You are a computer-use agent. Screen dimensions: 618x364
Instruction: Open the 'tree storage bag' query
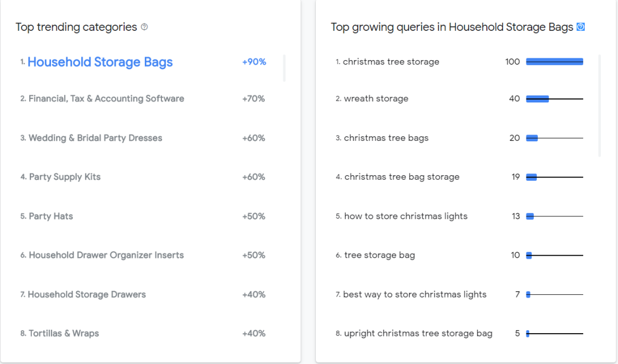tap(379, 255)
